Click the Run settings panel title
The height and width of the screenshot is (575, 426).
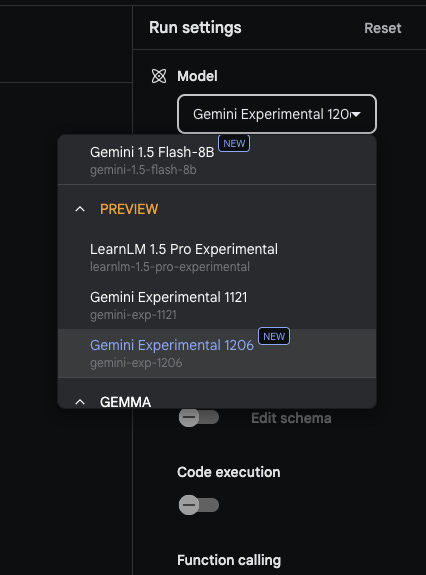point(195,28)
